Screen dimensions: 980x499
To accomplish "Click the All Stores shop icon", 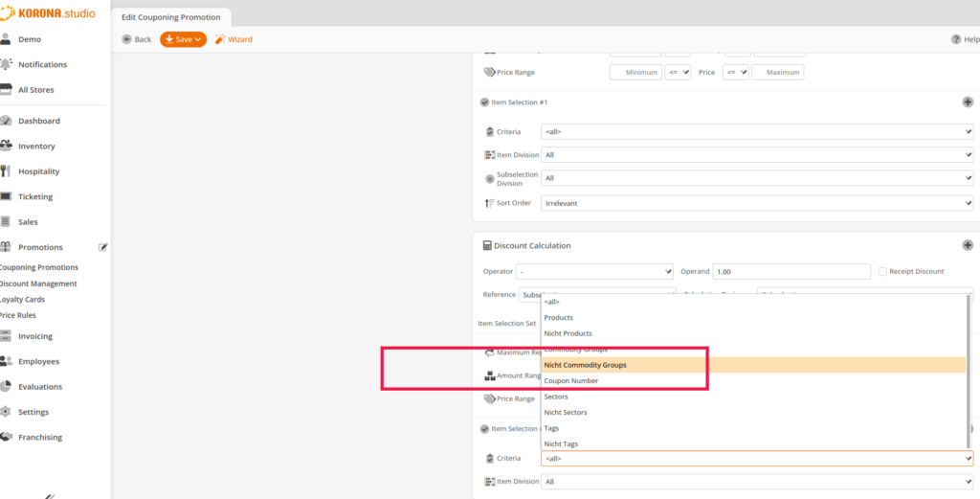I will pyautogui.click(x=6, y=89).
